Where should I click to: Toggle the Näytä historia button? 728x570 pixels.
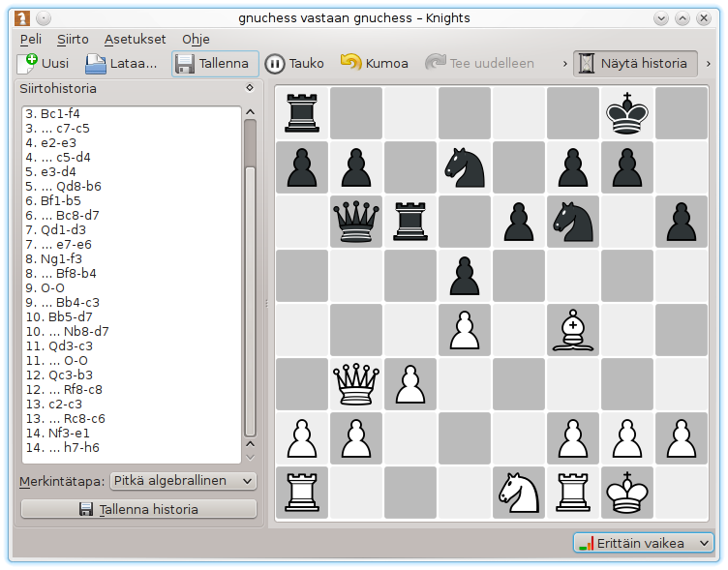(634, 64)
